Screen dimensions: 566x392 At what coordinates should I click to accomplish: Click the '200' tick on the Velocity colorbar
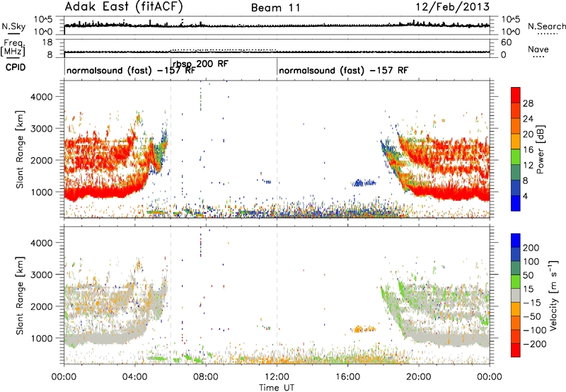[531, 248]
